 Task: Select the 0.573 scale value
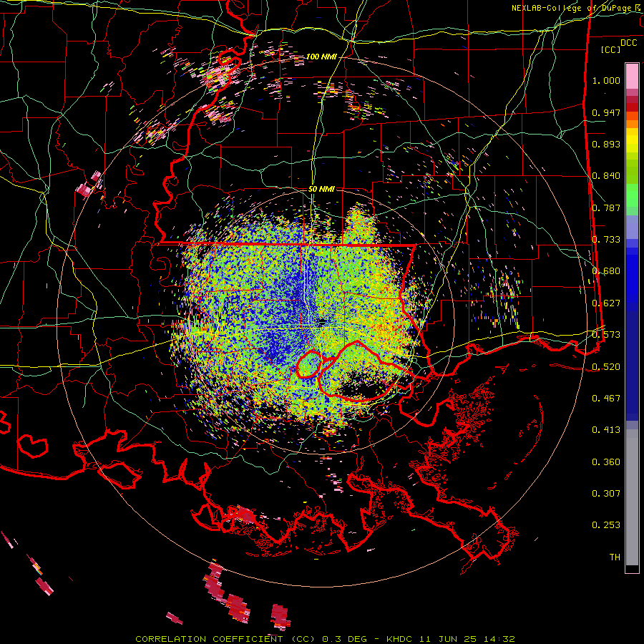coord(606,335)
